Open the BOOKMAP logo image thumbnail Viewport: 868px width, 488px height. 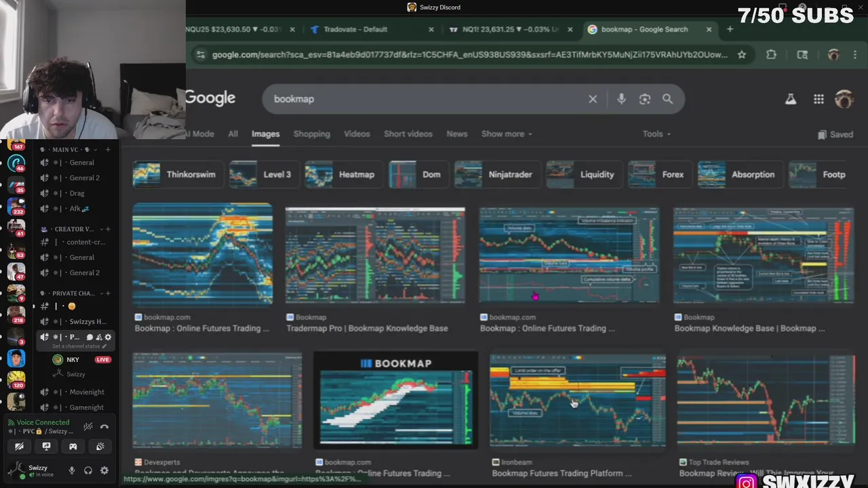(x=396, y=401)
